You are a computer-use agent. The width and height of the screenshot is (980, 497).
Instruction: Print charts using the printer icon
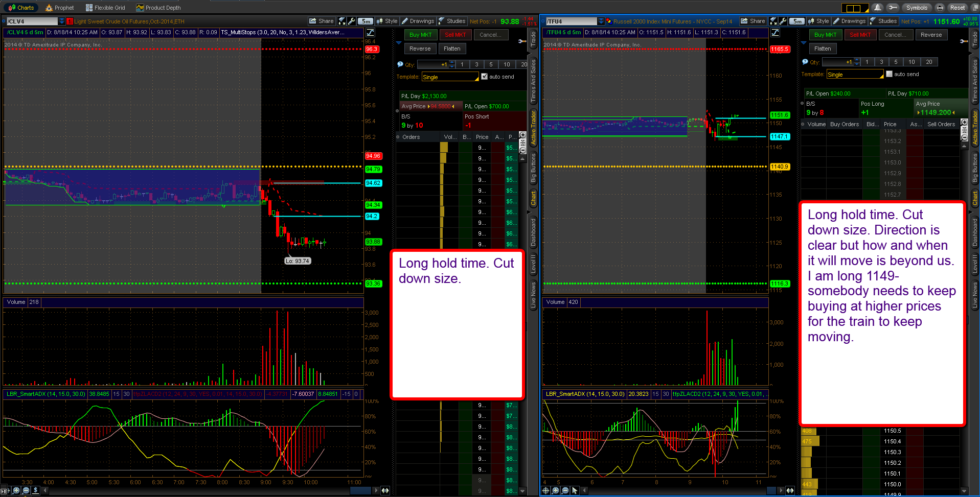click(940, 8)
